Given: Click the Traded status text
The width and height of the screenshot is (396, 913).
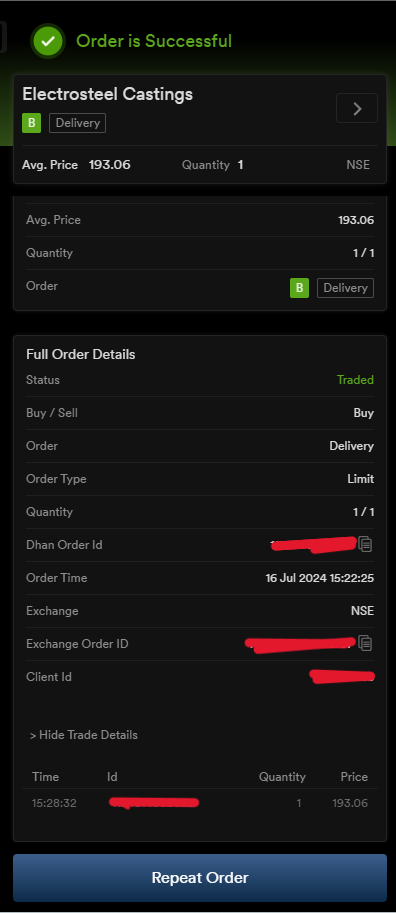Looking at the screenshot, I should (355, 380).
